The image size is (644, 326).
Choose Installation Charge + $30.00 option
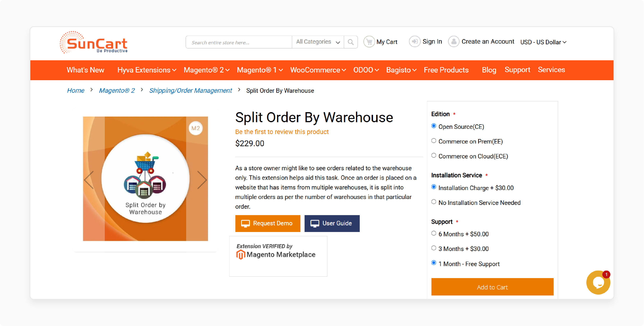pos(434,187)
